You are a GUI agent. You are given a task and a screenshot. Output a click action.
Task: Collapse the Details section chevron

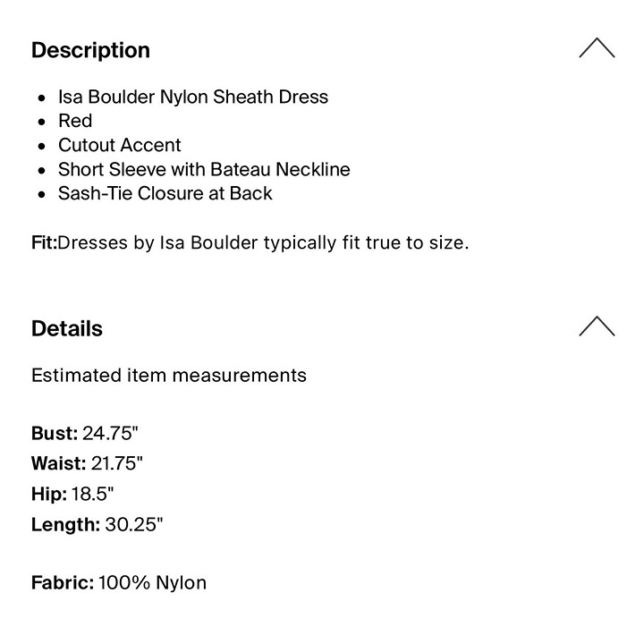point(597,326)
